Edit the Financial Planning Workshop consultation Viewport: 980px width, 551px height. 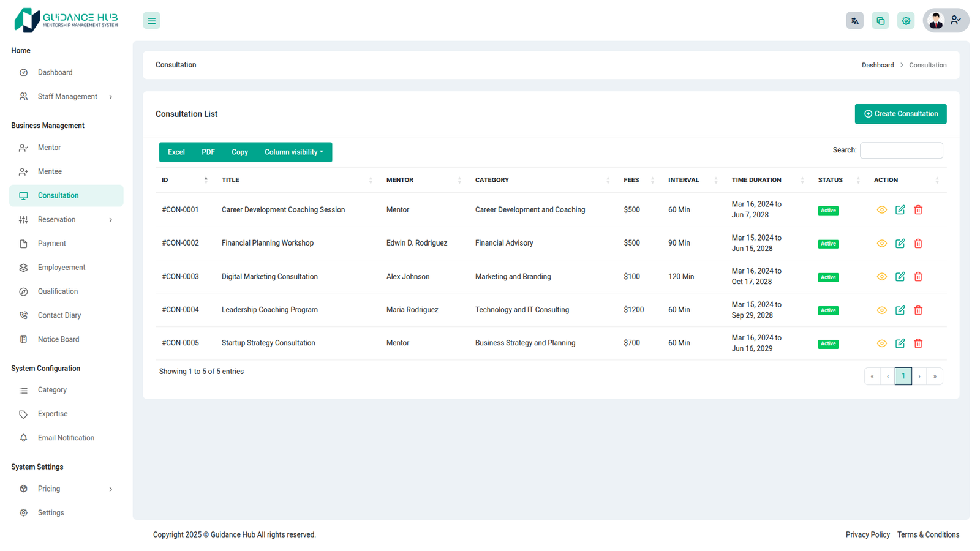[x=900, y=244]
